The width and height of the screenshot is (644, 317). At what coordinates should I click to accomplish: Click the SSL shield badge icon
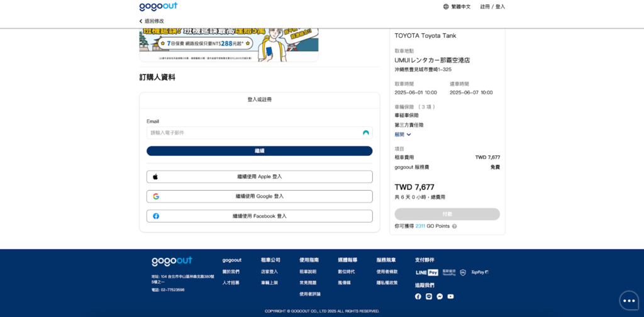[x=463, y=272]
